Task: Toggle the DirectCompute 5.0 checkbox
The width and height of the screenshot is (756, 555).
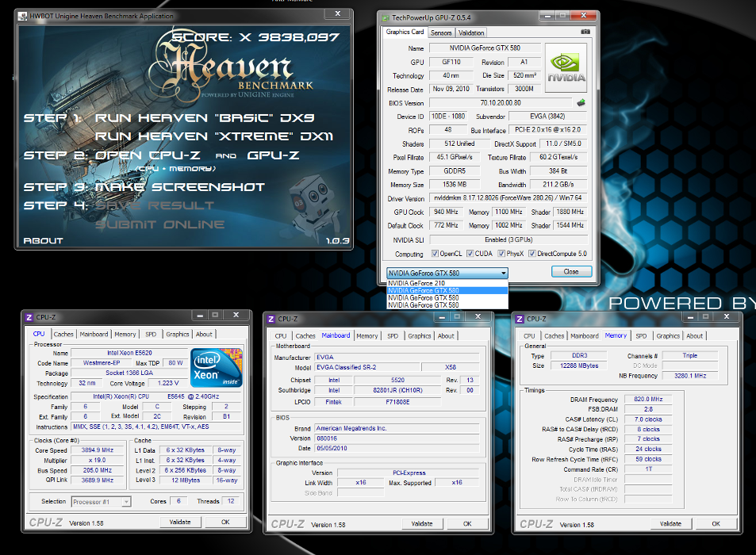Action: [532, 254]
